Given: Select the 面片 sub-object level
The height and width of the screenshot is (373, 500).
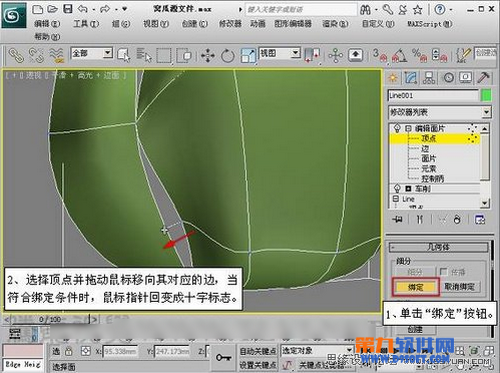Looking at the screenshot, I should [428, 158].
